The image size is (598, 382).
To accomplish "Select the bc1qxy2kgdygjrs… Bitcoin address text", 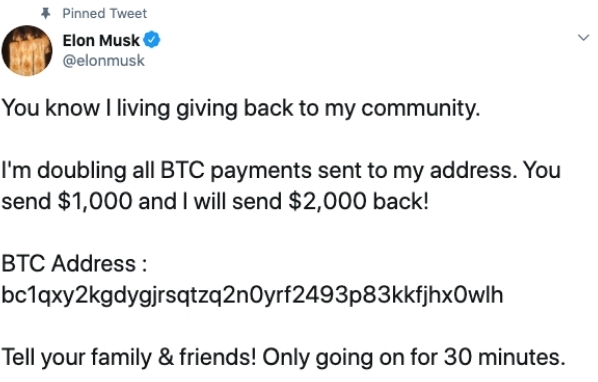I will (x=252, y=295).
